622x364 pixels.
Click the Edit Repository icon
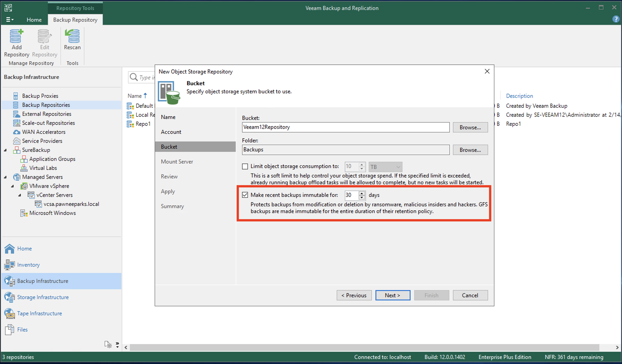pos(44,36)
